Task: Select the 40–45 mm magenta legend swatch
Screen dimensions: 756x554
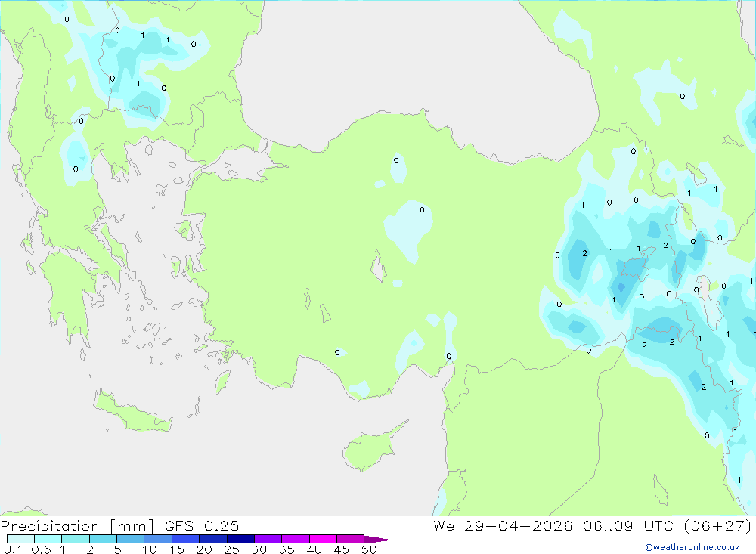Action: click(323, 539)
